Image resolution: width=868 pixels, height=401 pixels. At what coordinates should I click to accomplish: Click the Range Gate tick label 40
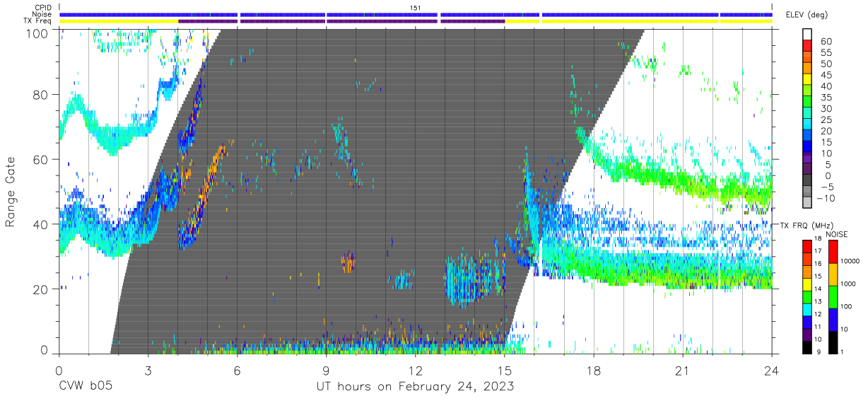pyautogui.click(x=41, y=224)
